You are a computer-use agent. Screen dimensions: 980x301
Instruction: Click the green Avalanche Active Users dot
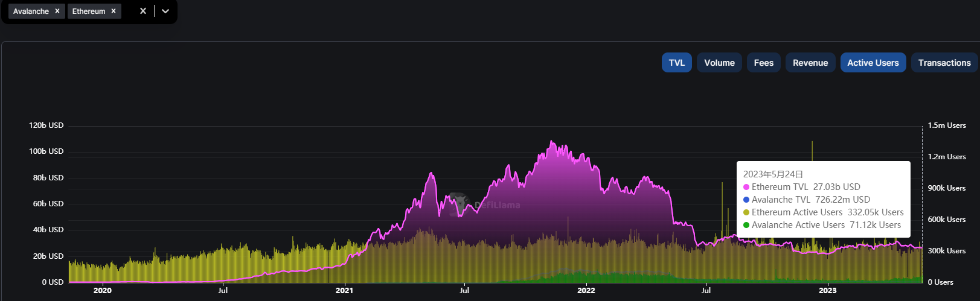pos(746,226)
